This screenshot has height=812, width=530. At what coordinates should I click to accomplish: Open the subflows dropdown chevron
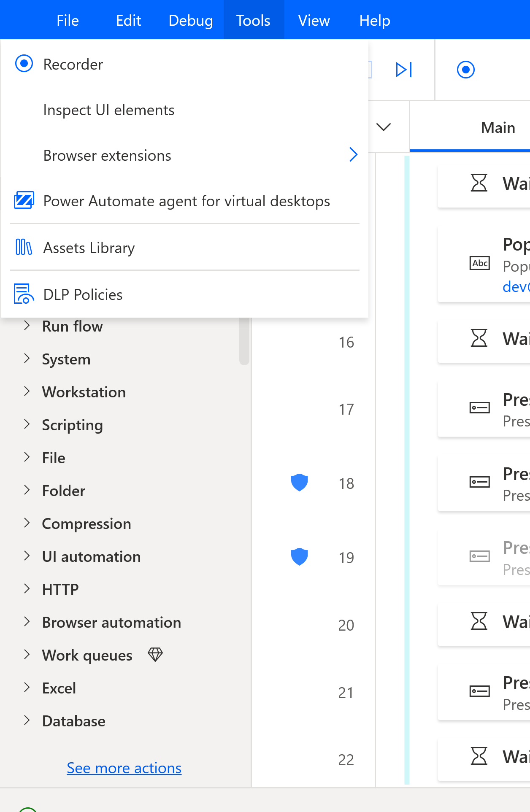pyautogui.click(x=384, y=127)
